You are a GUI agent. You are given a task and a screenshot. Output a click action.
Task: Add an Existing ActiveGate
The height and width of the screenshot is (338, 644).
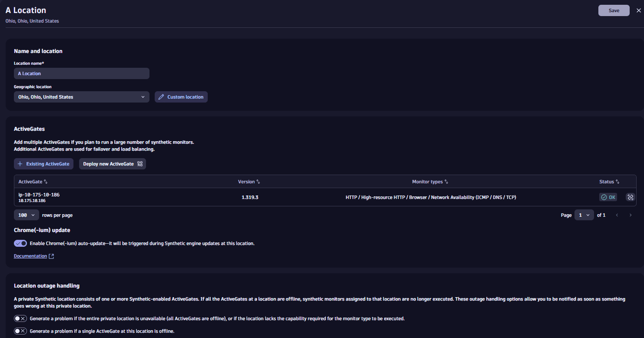coord(43,164)
